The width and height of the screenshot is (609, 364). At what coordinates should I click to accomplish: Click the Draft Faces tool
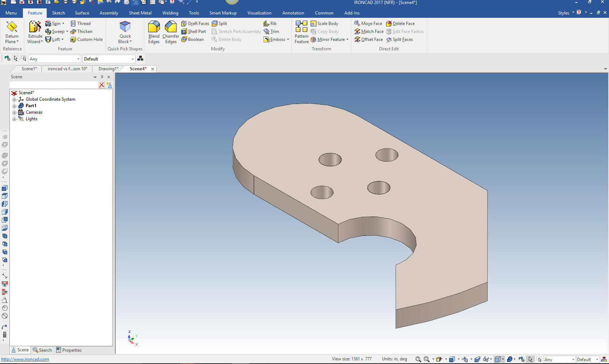point(195,24)
